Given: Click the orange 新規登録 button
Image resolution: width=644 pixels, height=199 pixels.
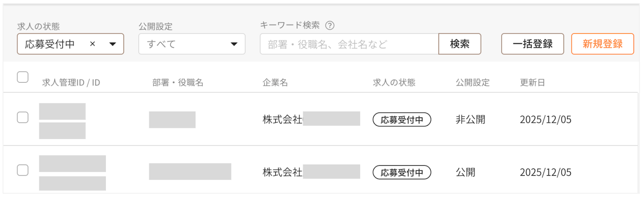Looking at the screenshot, I should [x=602, y=44].
